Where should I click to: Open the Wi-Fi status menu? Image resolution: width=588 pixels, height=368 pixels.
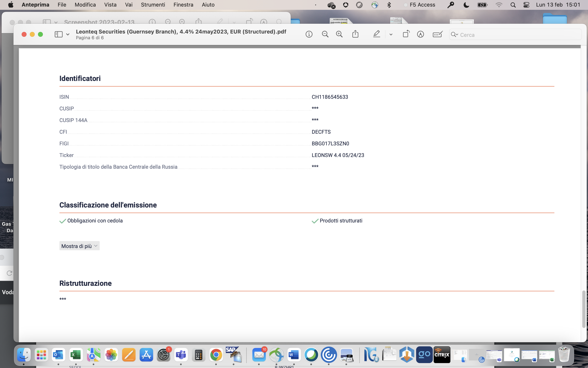pyautogui.click(x=499, y=5)
